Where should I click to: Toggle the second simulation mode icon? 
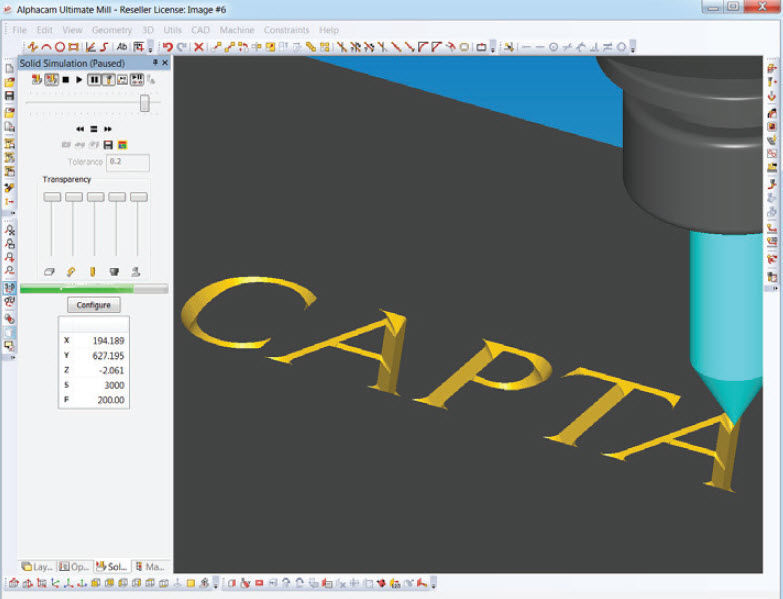(51, 79)
